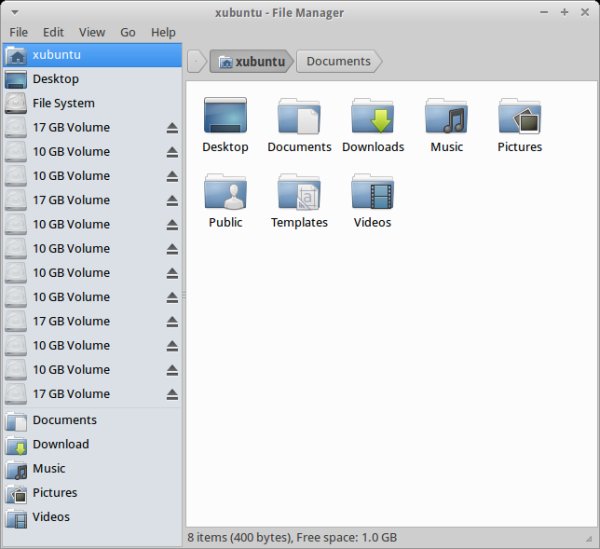600x549 pixels.
Task: Open the Documents folder icon in main pane
Action: (299, 116)
